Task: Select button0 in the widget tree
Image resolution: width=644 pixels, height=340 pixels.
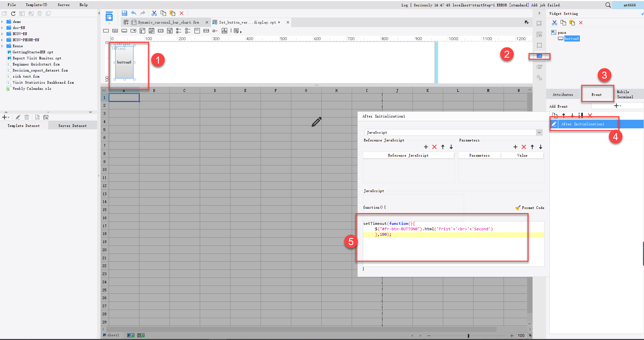Action: pyautogui.click(x=572, y=38)
